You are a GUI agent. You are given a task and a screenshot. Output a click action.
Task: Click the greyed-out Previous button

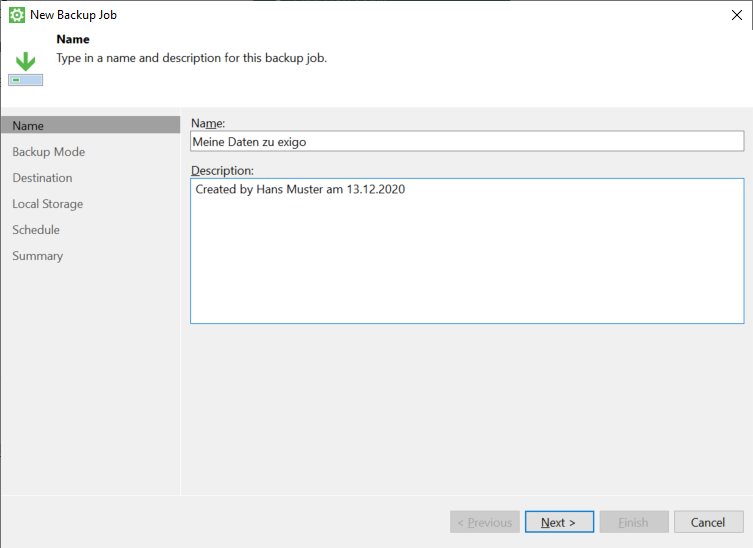coord(485,522)
